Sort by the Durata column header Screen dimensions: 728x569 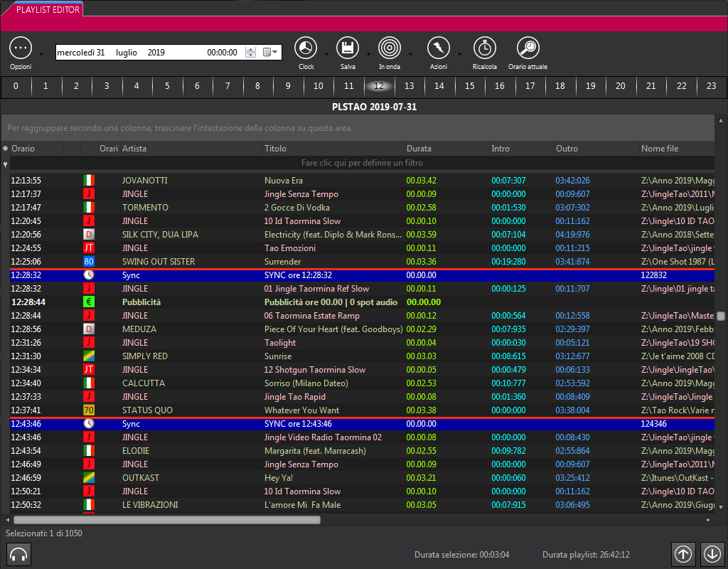[x=419, y=149]
